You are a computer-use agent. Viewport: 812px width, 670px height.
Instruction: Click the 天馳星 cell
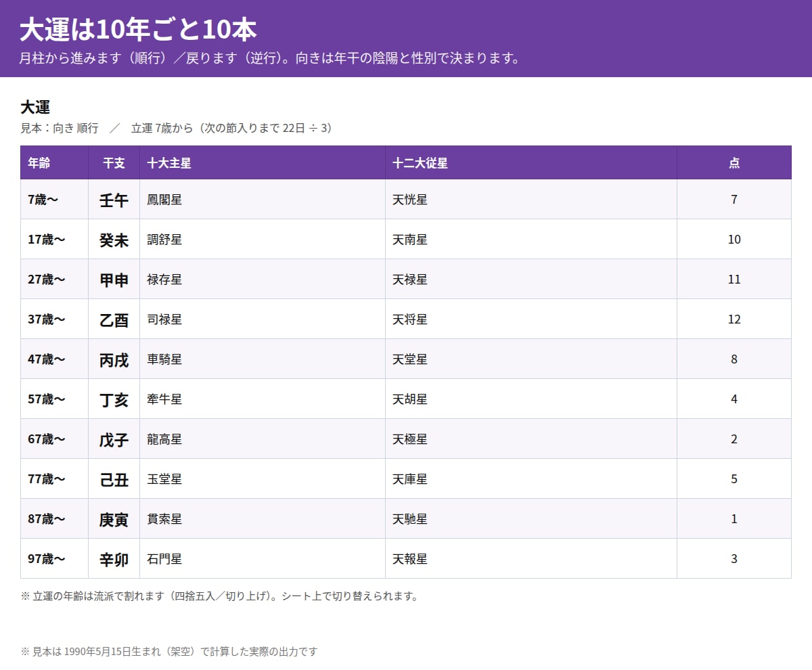pos(531,519)
